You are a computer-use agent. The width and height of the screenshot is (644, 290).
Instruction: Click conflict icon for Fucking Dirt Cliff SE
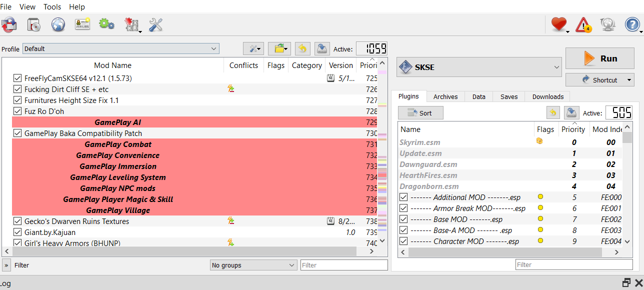[x=231, y=89]
